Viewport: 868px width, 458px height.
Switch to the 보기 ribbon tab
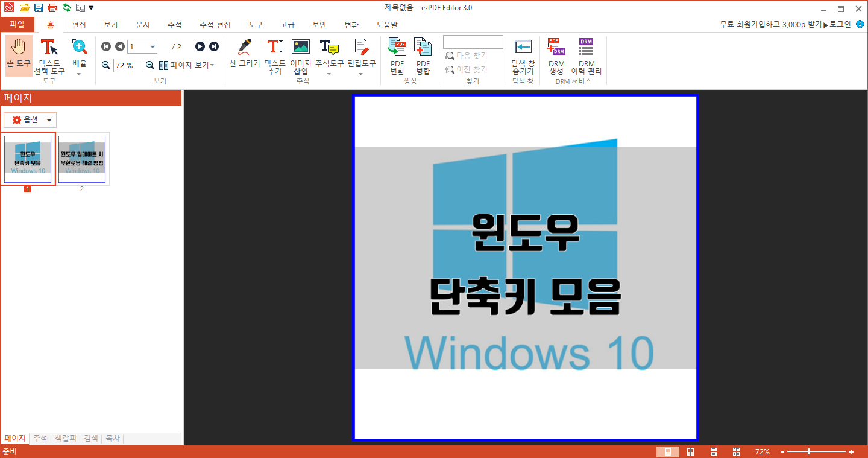pyautogui.click(x=111, y=25)
